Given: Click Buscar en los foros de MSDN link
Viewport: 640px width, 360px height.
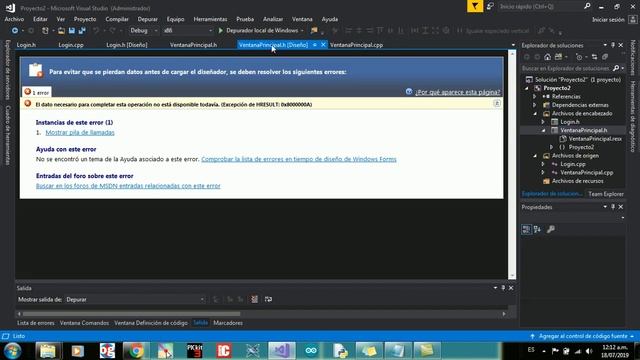Looking at the screenshot, I should tap(128, 186).
